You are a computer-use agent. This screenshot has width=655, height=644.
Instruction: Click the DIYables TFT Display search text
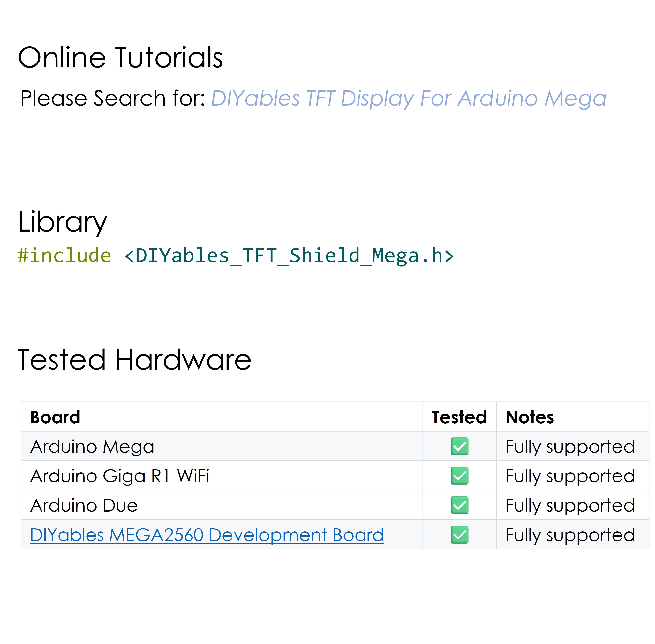coord(408,98)
